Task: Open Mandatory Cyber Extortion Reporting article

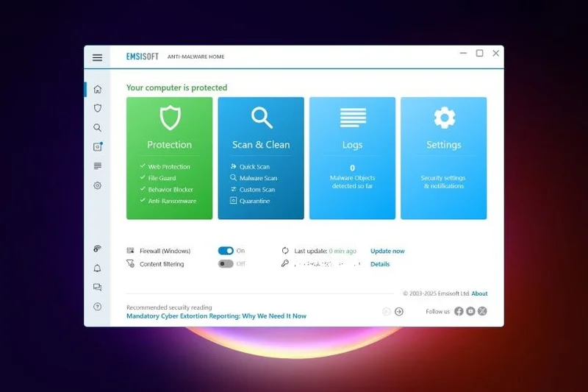Action: 216,316
